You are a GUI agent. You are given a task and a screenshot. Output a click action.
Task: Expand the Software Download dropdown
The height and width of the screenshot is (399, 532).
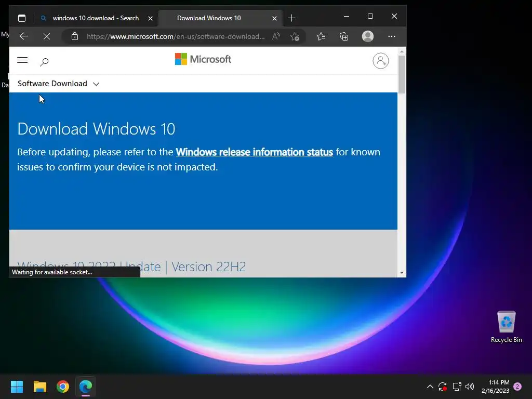click(58, 84)
